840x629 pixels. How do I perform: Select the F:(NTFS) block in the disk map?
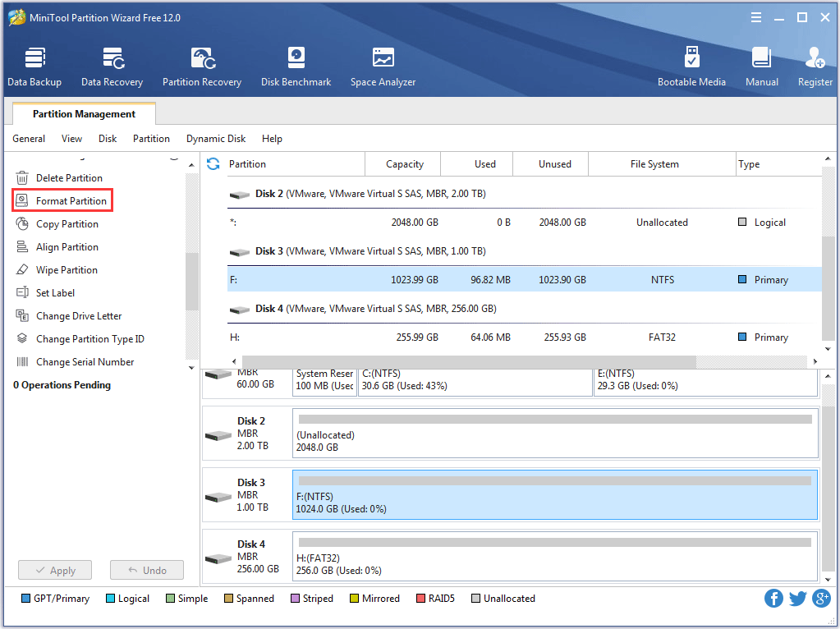coord(555,494)
